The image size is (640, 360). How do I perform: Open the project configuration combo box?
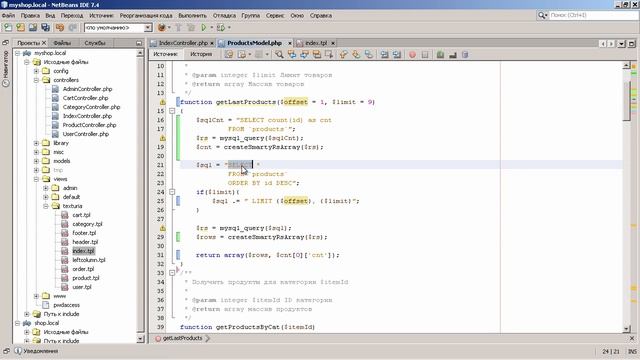[x=118, y=27]
